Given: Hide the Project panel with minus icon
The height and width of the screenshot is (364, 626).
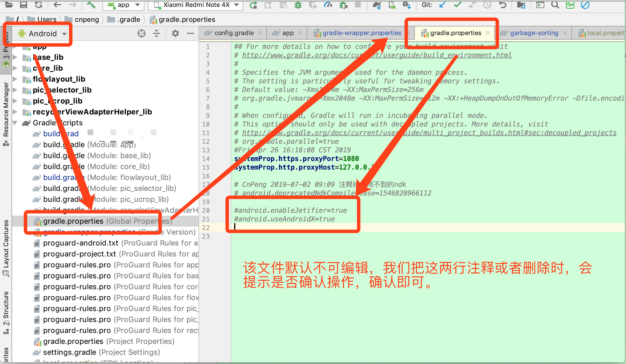Looking at the screenshot, I should pos(190,33).
